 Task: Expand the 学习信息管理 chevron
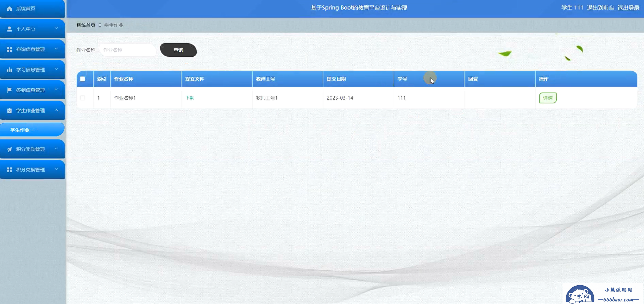coord(56,69)
